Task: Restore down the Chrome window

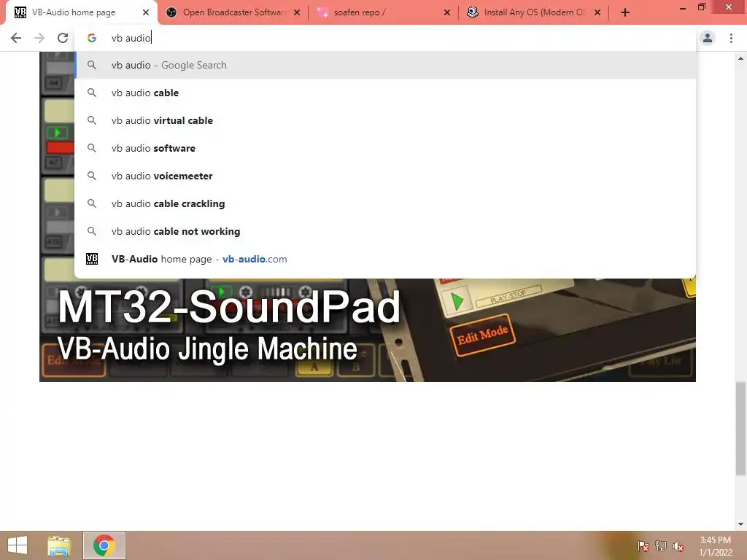Action: (701, 7)
